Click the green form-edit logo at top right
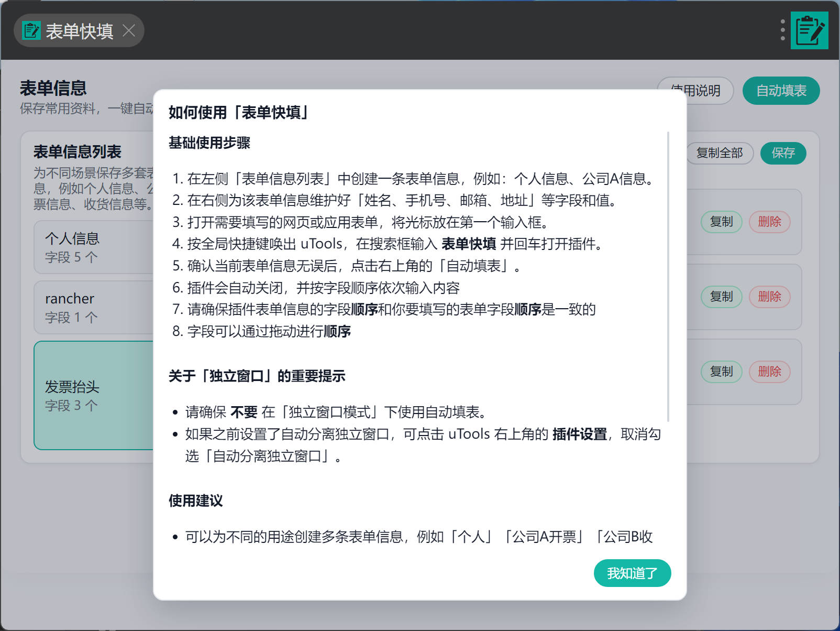 click(x=809, y=30)
